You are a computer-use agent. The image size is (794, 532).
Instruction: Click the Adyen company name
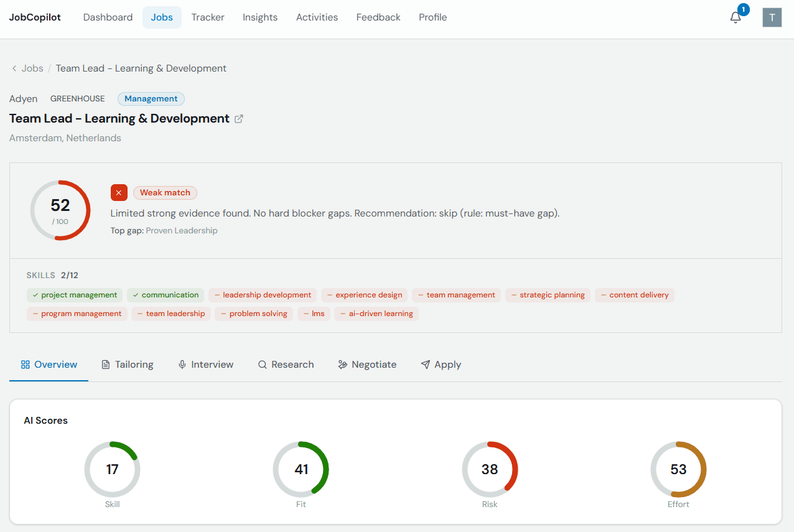(x=23, y=99)
